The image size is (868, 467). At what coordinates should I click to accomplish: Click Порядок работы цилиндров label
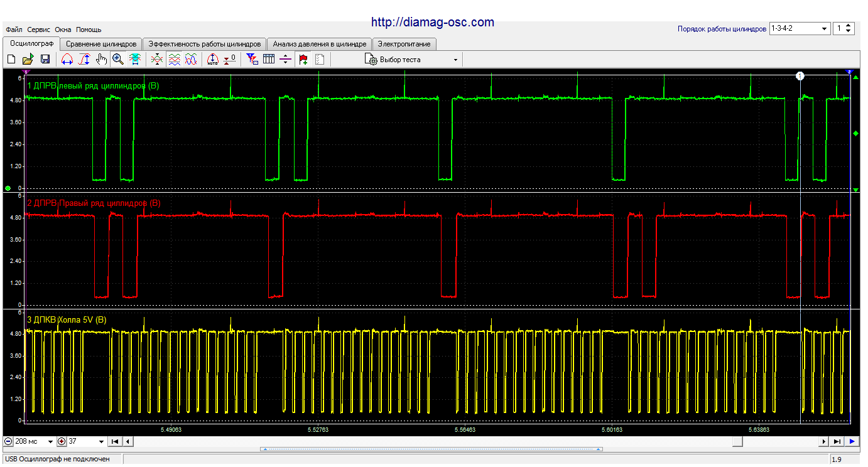(x=722, y=29)
